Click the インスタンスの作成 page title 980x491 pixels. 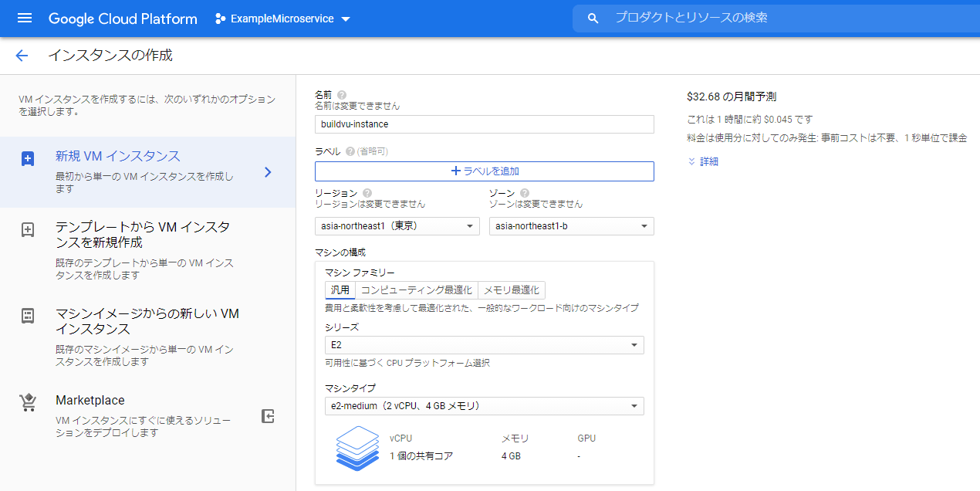110,56
